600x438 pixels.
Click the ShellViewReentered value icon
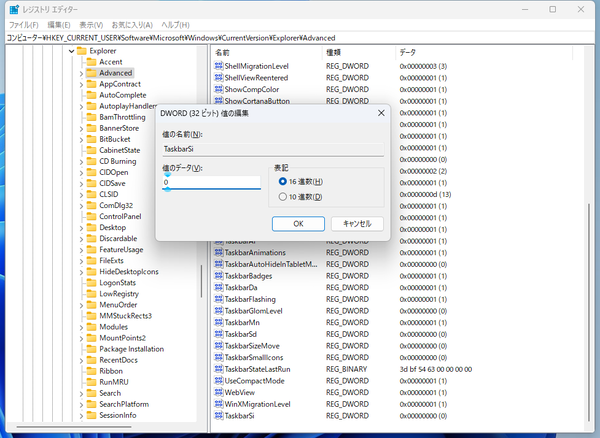(218, 78)
